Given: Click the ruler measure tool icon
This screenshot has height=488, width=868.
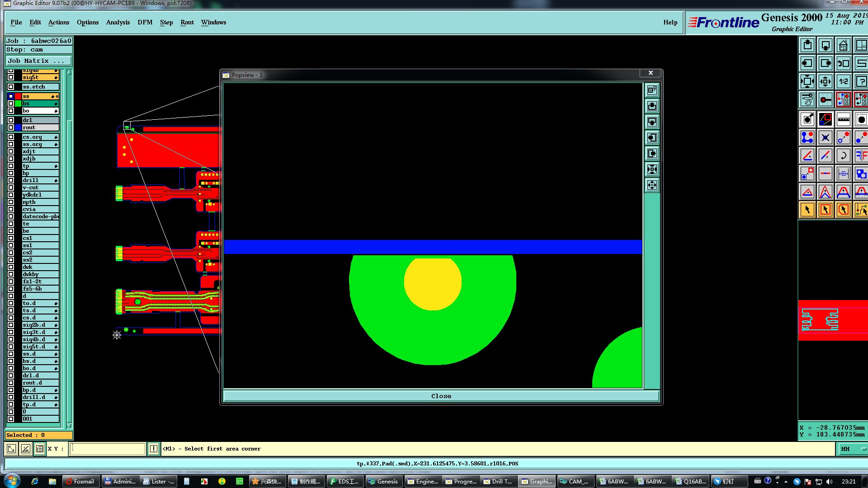Looking at the screenshot, I should (x=843, y=119).
